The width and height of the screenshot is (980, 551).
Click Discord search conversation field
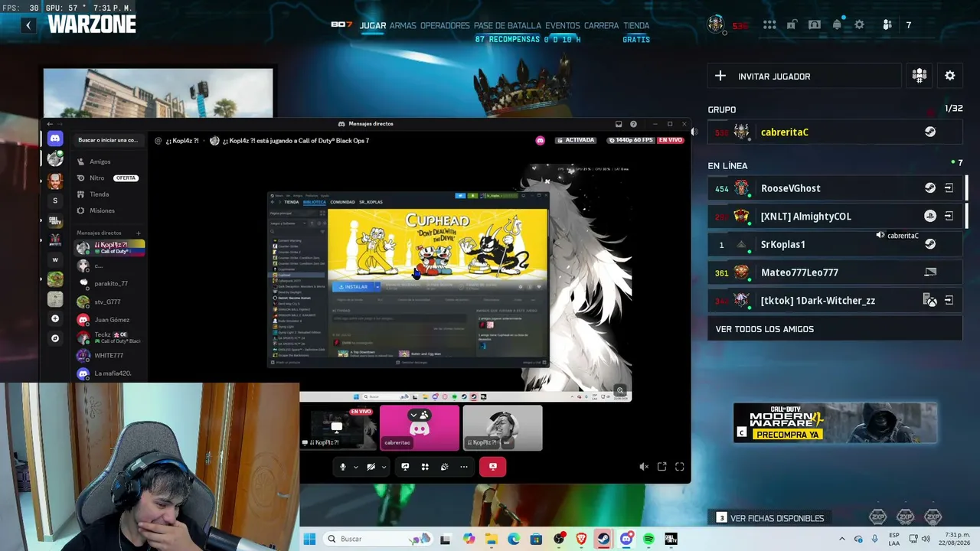[x=108, y=140]
